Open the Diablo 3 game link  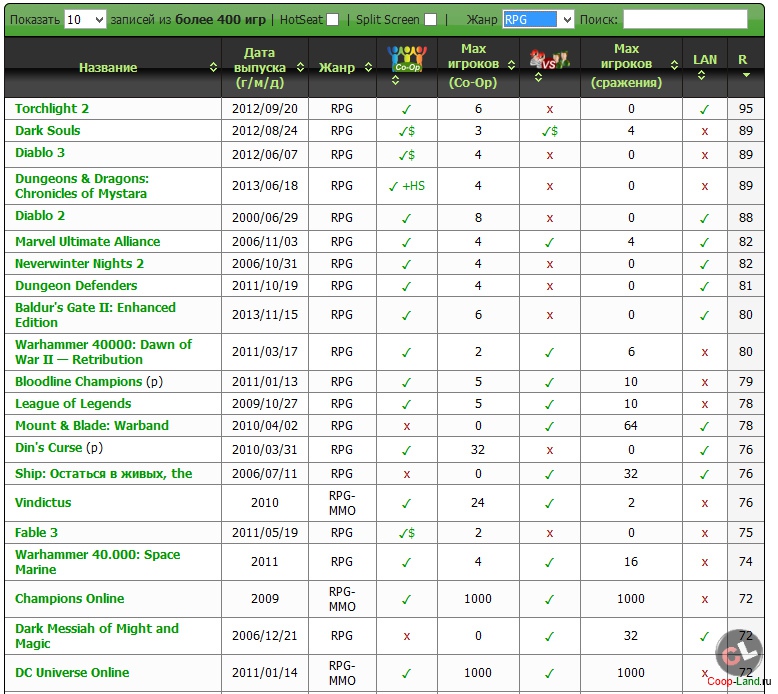(x=40, y=152)
